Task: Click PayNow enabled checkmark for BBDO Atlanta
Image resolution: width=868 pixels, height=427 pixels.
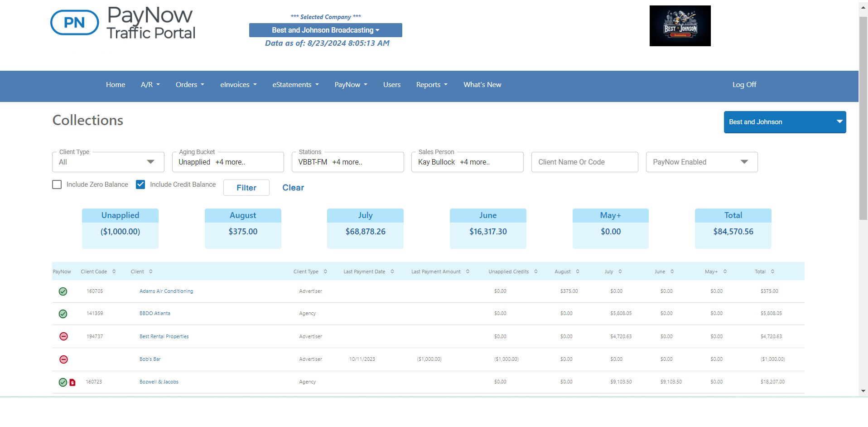Action: point(63,314)
